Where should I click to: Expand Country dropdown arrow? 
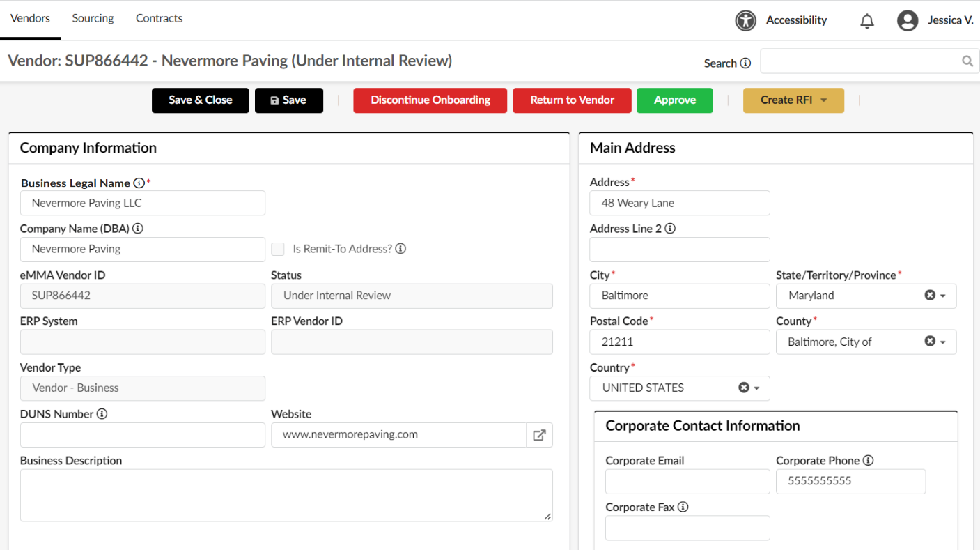757,388
